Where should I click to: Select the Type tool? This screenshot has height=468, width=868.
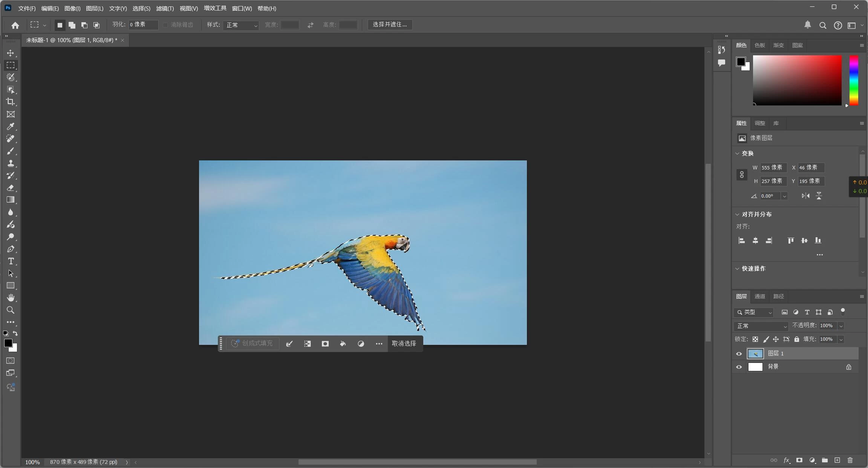click(11, 261)
